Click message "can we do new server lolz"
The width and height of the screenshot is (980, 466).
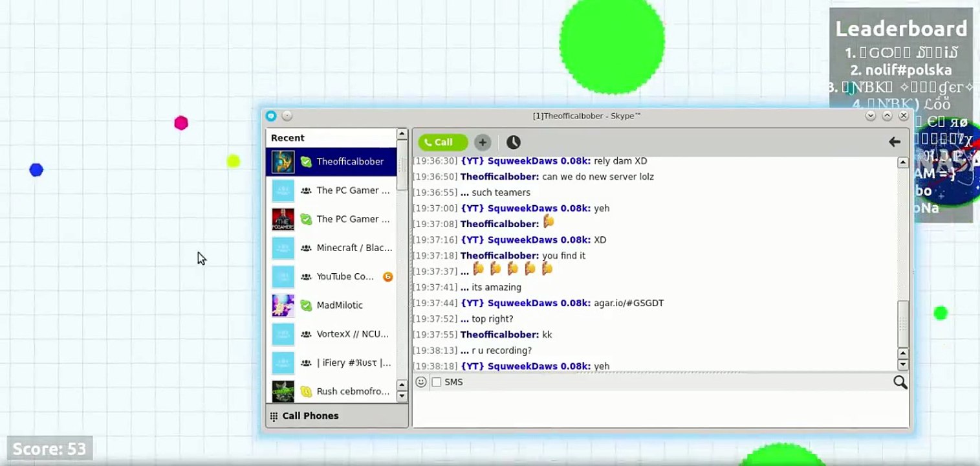pyautogui.click(x=598, y=177)
